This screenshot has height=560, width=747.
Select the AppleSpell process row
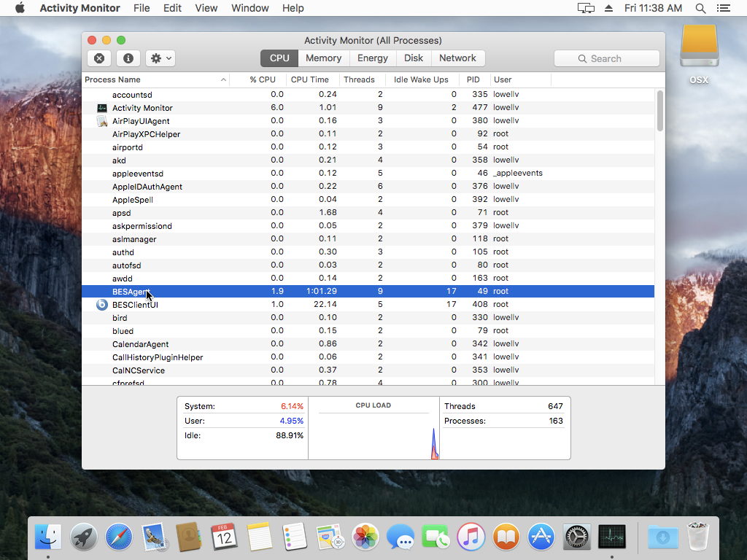click(368, 199)
